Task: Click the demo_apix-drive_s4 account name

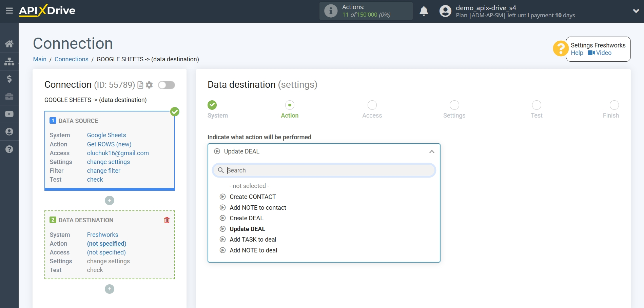Action: pos(486,8)
